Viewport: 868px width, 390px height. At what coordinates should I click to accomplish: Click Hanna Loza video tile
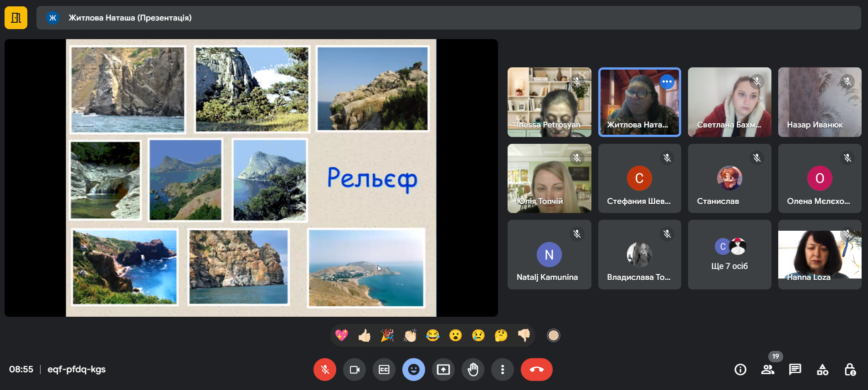(x=819, y=255)
